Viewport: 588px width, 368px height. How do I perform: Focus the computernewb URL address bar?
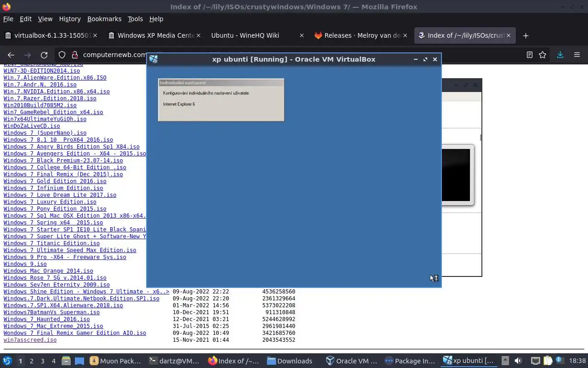pos(114,55)
